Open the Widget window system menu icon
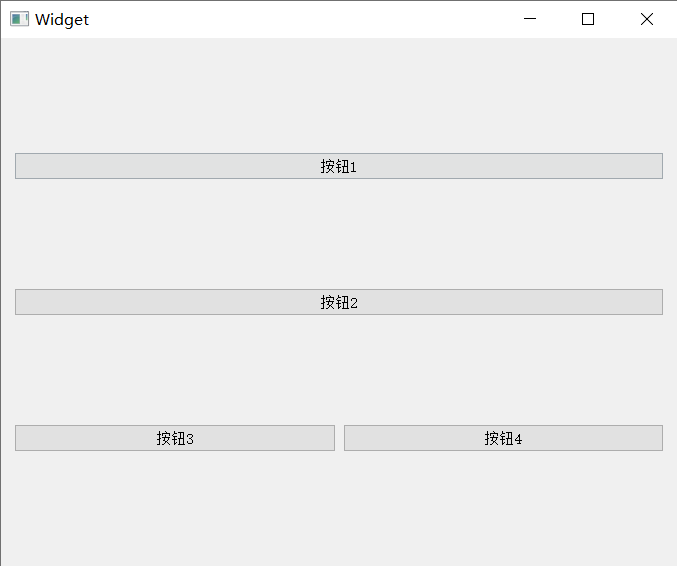The height and width of the screenshot is (566, 677). click(x=19, y=19)
